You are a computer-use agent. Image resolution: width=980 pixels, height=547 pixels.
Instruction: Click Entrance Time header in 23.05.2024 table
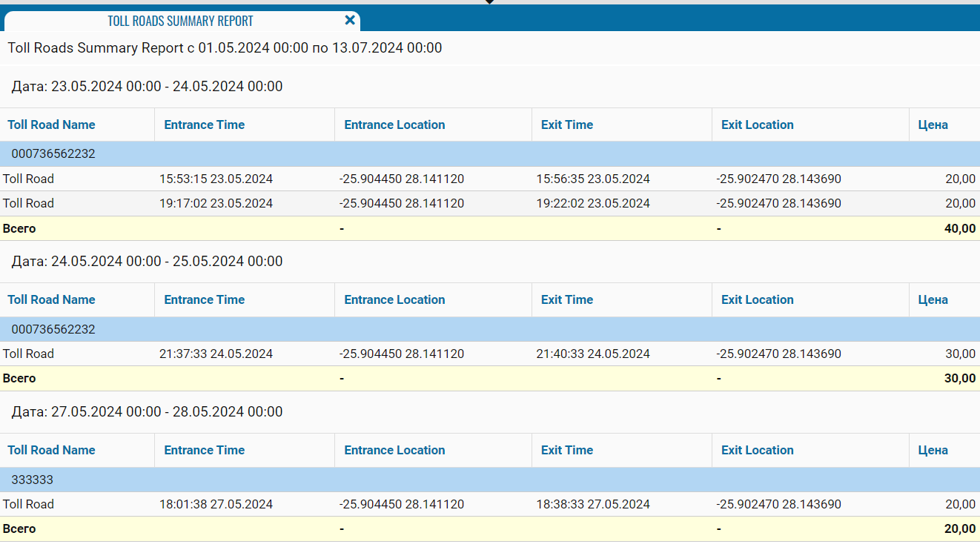204,125
